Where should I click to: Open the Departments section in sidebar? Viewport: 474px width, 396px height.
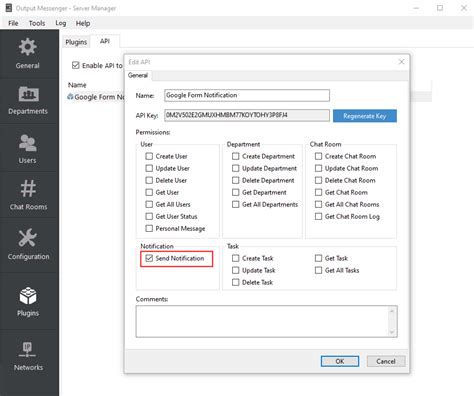coord(28,100)
